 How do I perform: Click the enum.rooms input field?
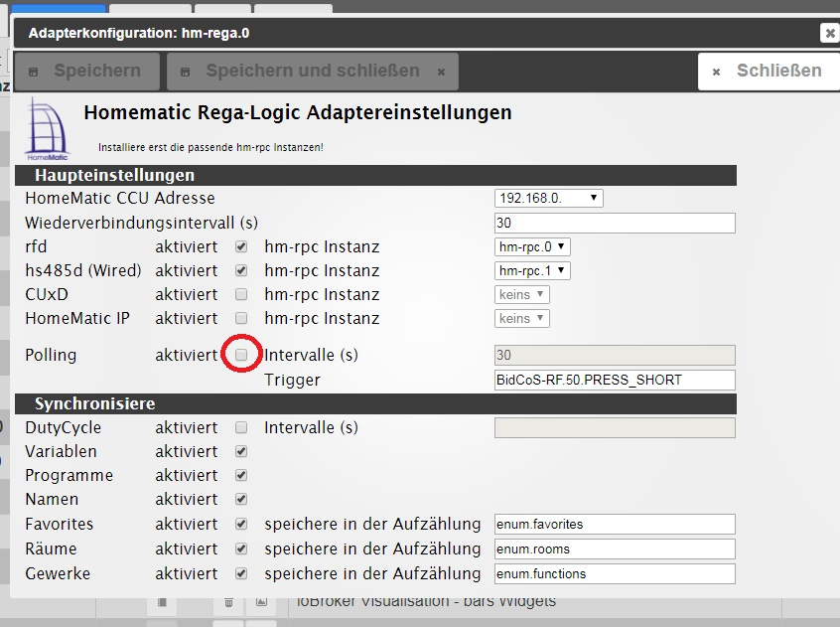(x=615, y=549)
